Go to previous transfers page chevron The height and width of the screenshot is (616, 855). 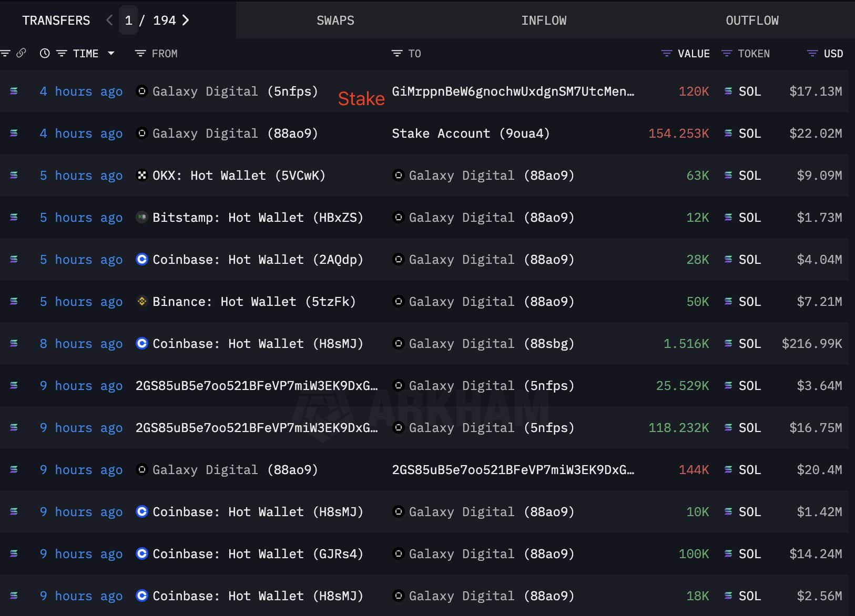[x=109, y=20]
